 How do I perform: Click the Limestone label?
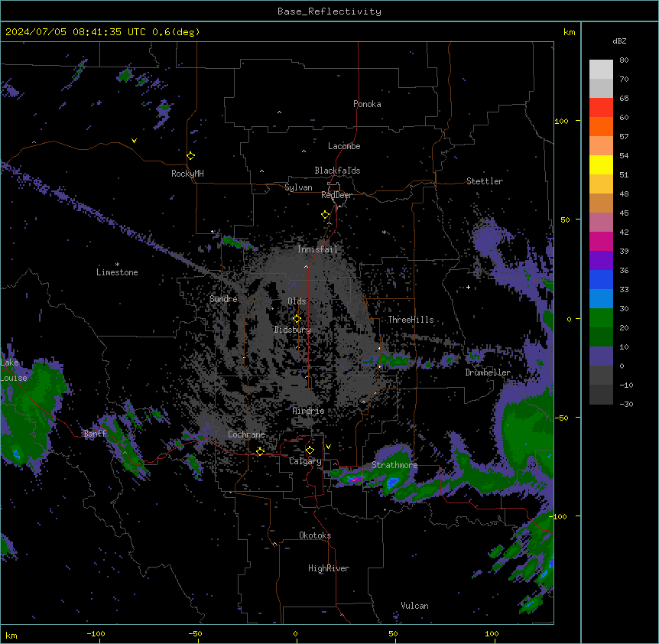click(x=117, y=272)
